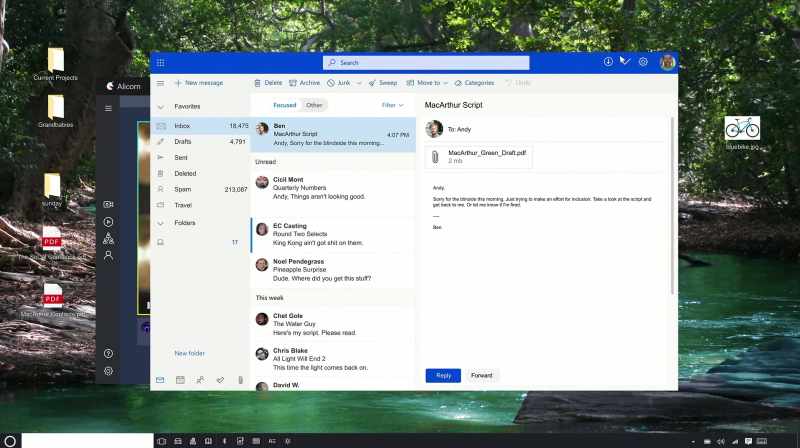The image size is (800, 448).
Task: Open the unnamed folder with 17 items
Action: tap(201, 242)
